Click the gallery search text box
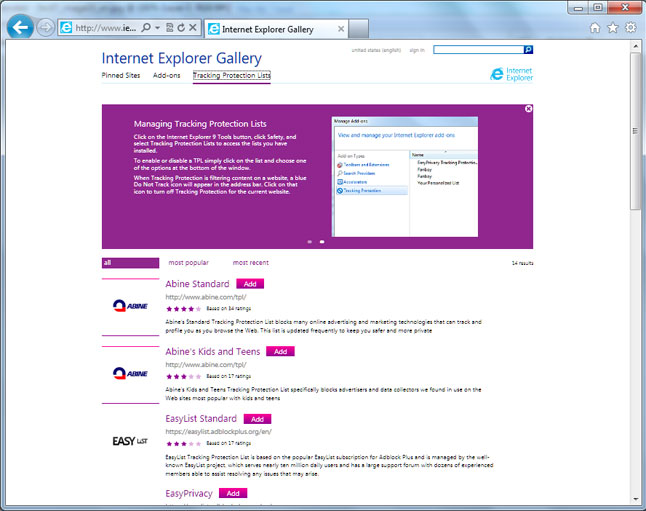Viewport: 646px width, 511px height. [478, 50]
